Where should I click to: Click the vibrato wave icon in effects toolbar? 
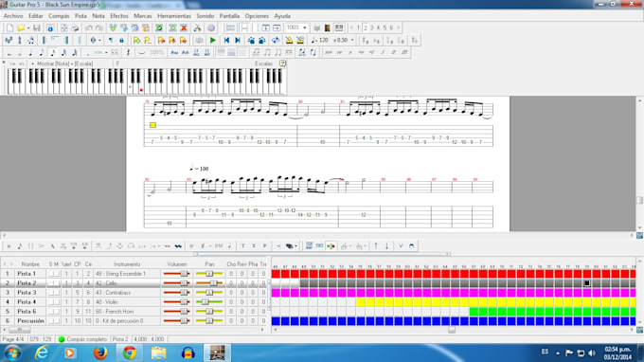pyautogui.click(x=178, y=246)
